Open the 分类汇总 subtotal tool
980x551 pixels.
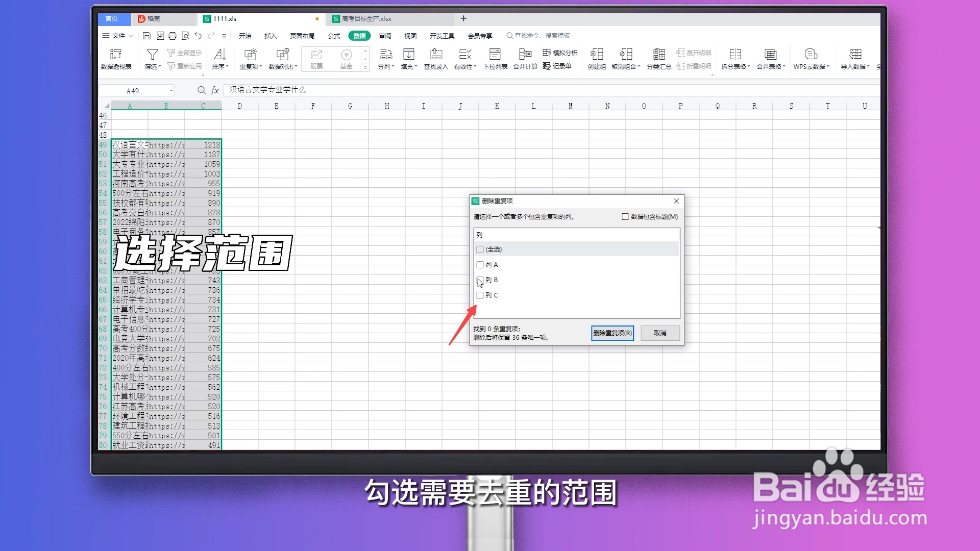coord(658,58)
